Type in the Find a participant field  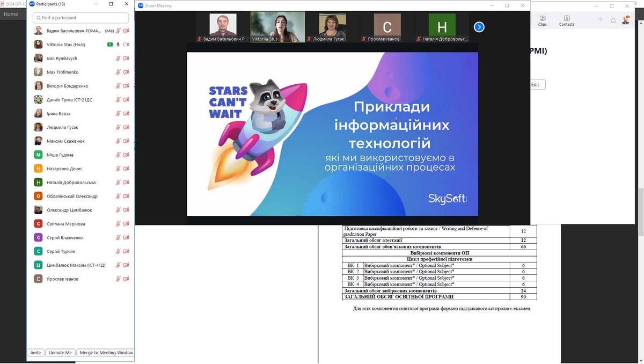click(83, 18)
